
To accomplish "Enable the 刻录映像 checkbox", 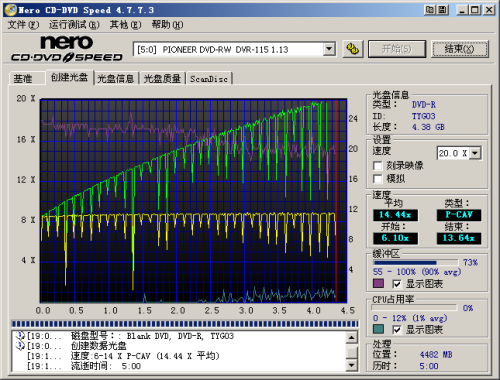I will click(x=377, y=166).
